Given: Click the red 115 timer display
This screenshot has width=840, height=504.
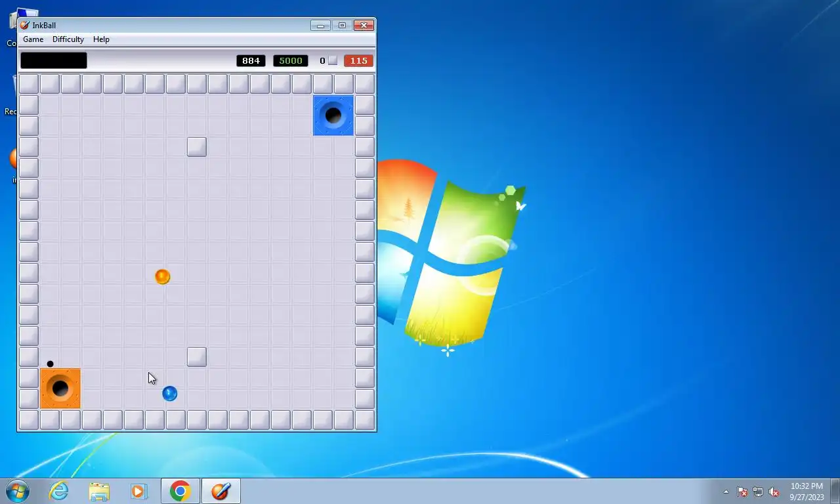Looking at the screenshot, I should 358,60.
